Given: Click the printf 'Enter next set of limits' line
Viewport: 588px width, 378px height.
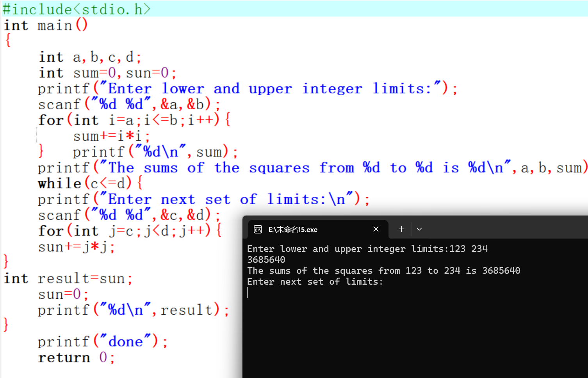Looking at the screenshot, I should click(x=203, y=199).
